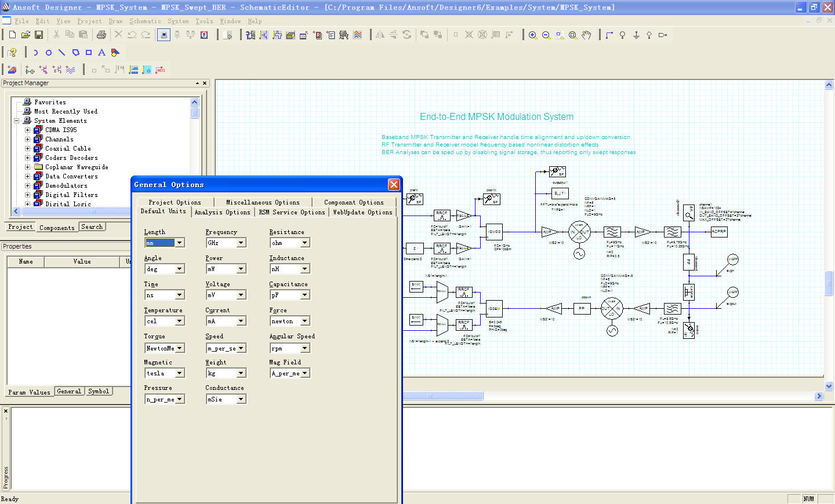835x504 pixels.
Task: Click the gear settings toolbar icon
Action: [x=344, y=35]
